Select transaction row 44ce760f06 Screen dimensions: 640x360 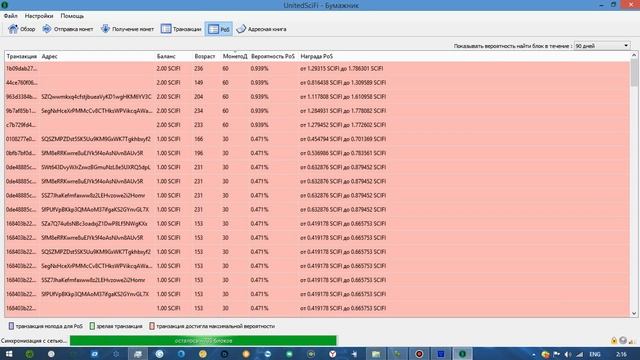point(317,82)
